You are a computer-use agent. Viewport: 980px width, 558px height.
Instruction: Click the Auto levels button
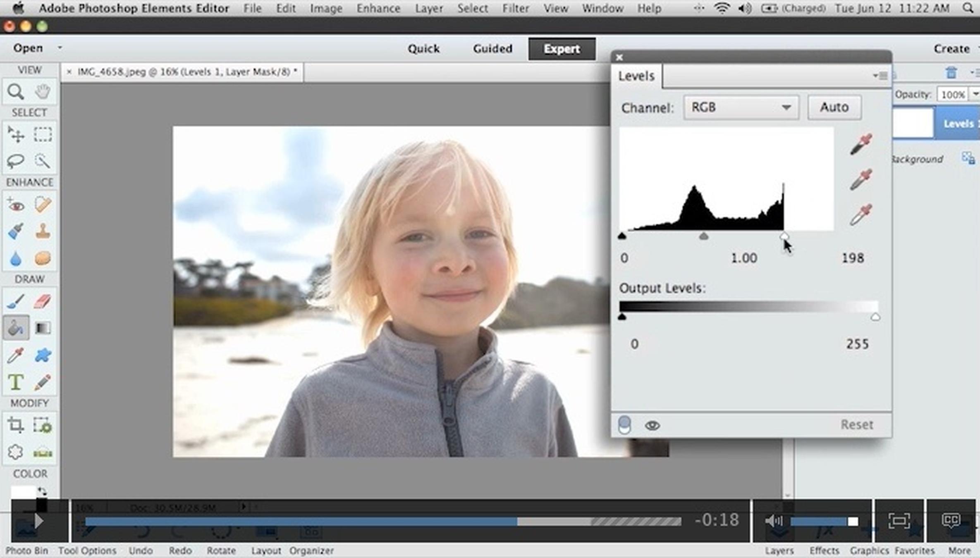pos(834,107)
